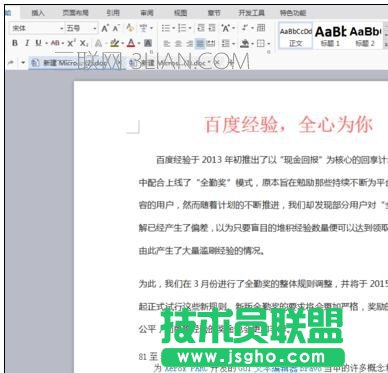This screenshot has width=388, height=373.
Task: Click the text effects outlined A icon
Action: point(98,43)
